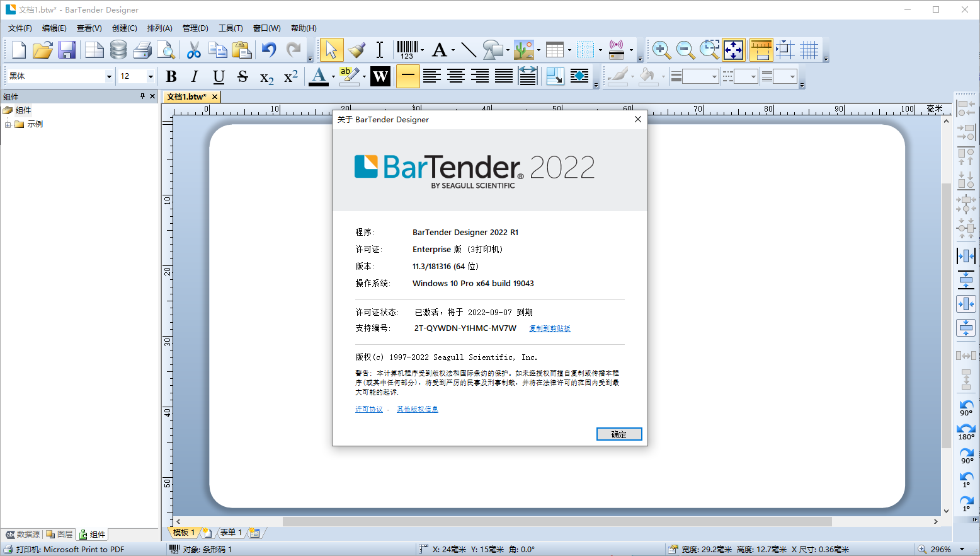Open zoom level dropdown near 296%
Screen dimensions: 980x556
coord(962,549)
